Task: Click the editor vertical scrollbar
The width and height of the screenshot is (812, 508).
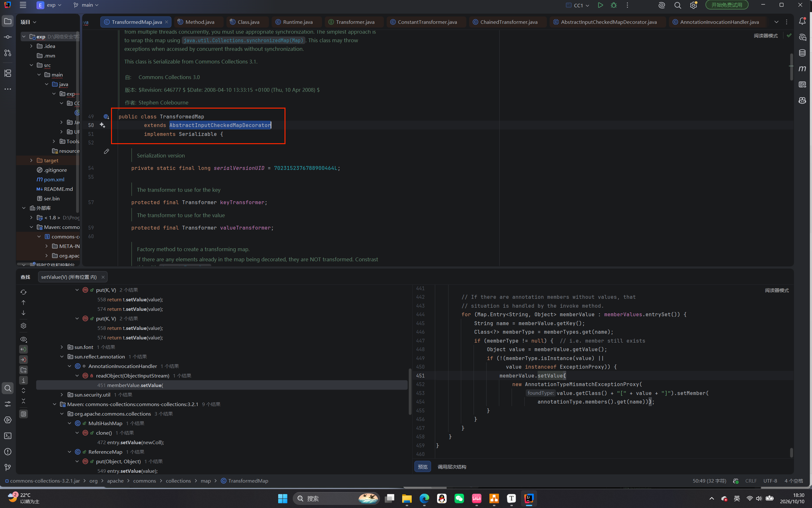Action: [791, 67]
